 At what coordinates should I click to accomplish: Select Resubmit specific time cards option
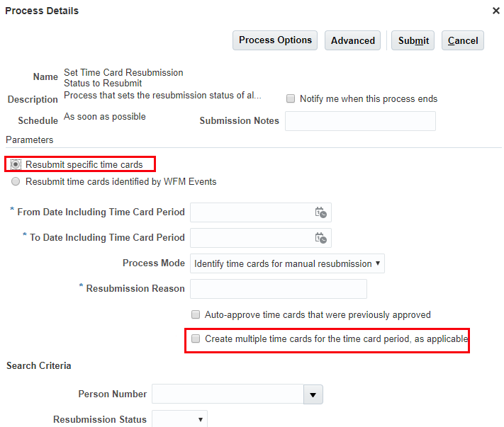[x=16, y=165]
